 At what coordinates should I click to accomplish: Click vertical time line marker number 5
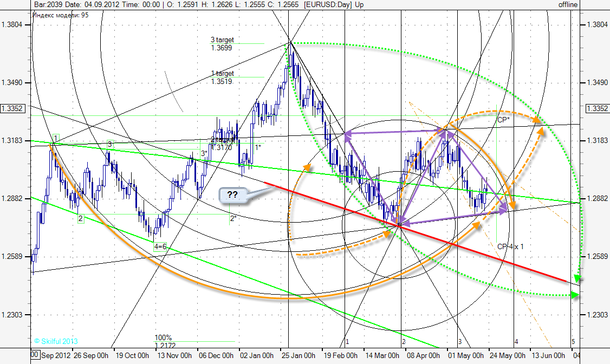(573, 342)
